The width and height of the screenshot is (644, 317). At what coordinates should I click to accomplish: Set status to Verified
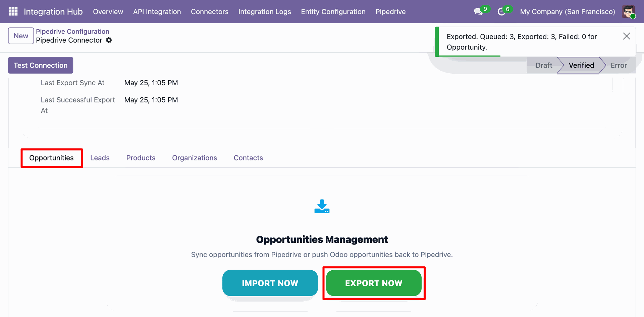pos(581,65)
